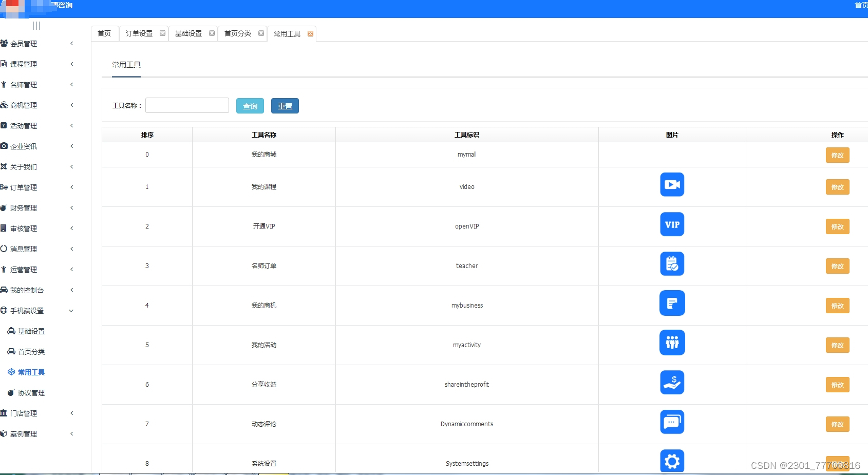Click the 课程管理 sidebar icon

pos(4,64)
